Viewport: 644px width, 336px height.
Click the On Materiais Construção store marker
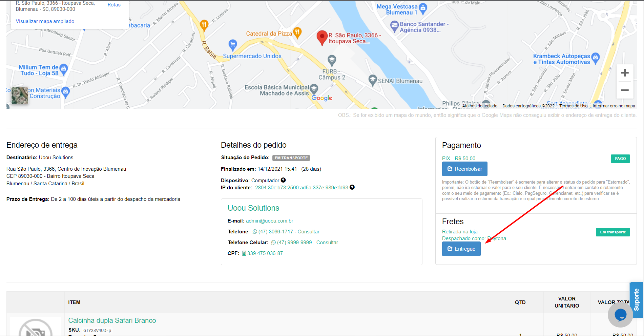click(66, 92)
